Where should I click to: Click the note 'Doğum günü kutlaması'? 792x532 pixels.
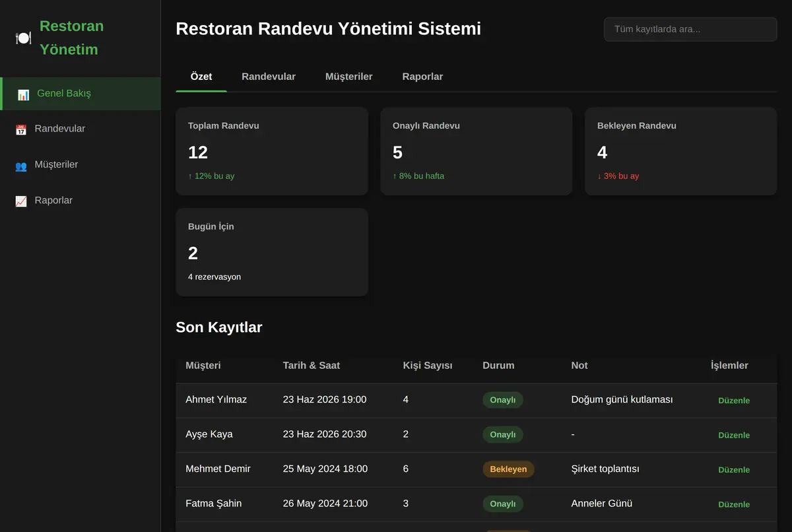point(622,399)
